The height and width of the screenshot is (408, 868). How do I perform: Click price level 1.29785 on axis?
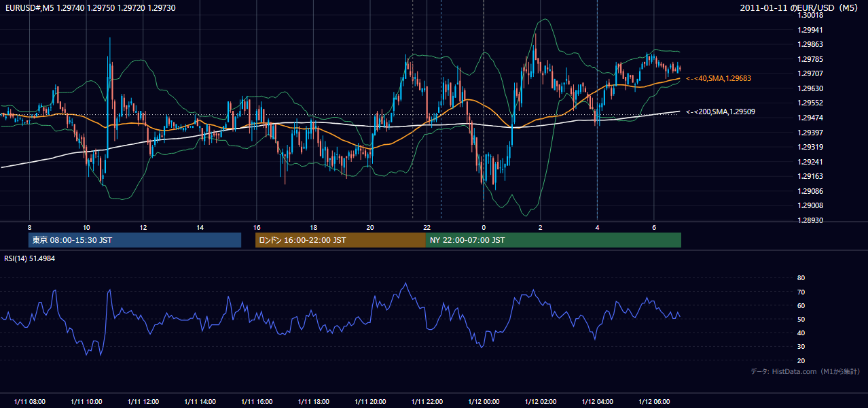tap(810, 59)
